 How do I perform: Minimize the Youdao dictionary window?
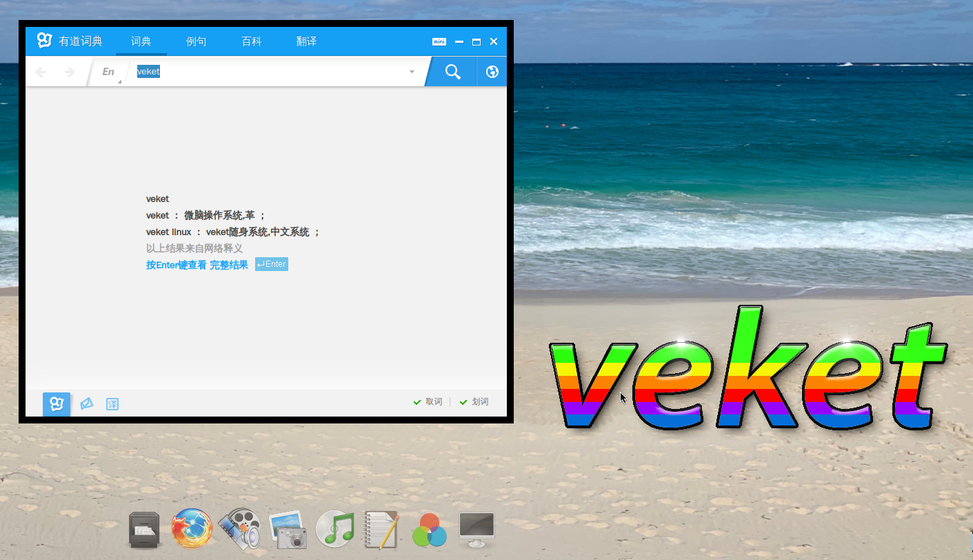point(459,41)
